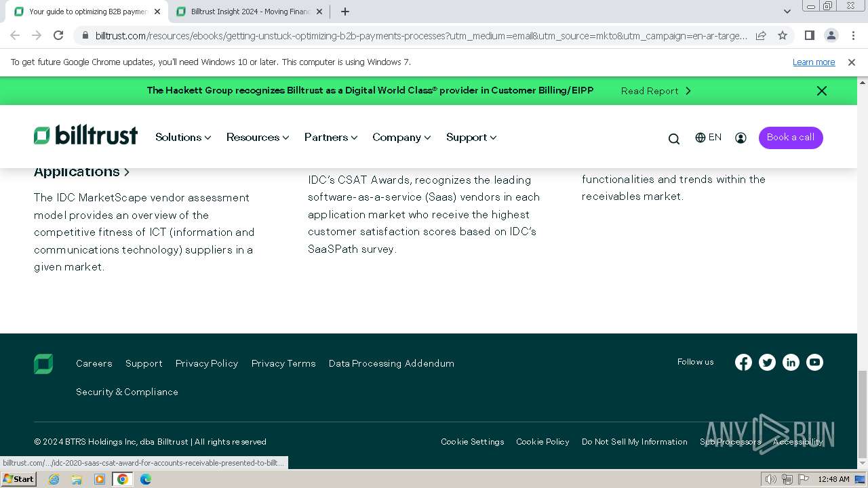Open Accessibility footer link
868x488 pixels.
[x=798, y=442]
